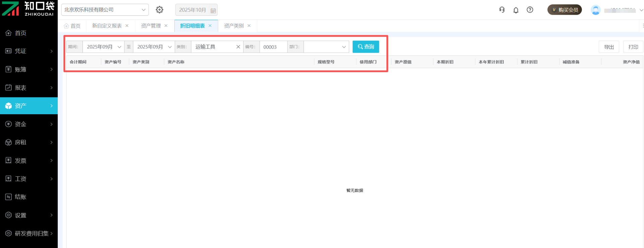The width and height of the screenshot is (644, 248).
Task: Close the 资产管理 tab
Action: pos(166,26)
